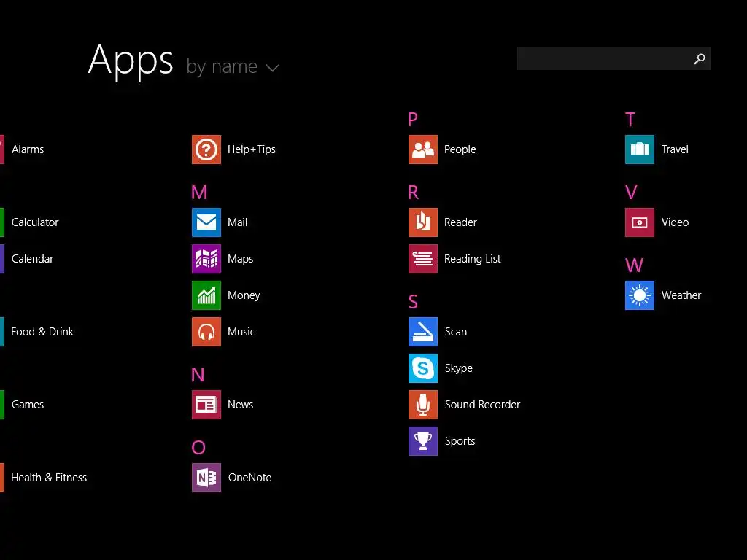The width and height of the screenshot is (747, 560).
Task: Open the Weather sun icon
Action: [x=640, y=295]
